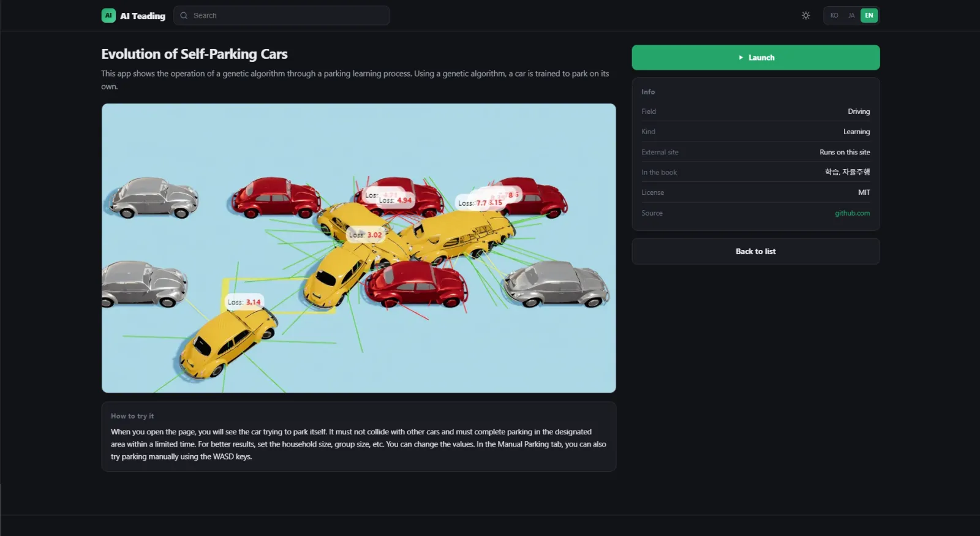Open the github.com source link

pyautogui.click(x=852, y=213)
